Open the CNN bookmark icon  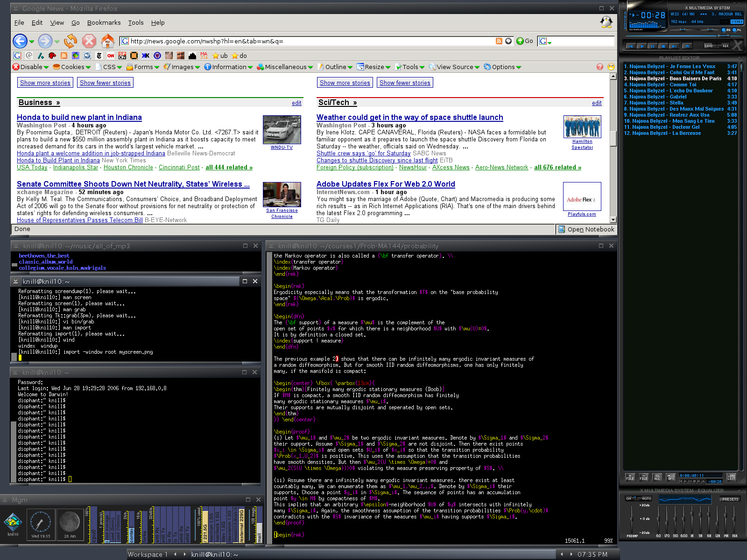point(111,56)
